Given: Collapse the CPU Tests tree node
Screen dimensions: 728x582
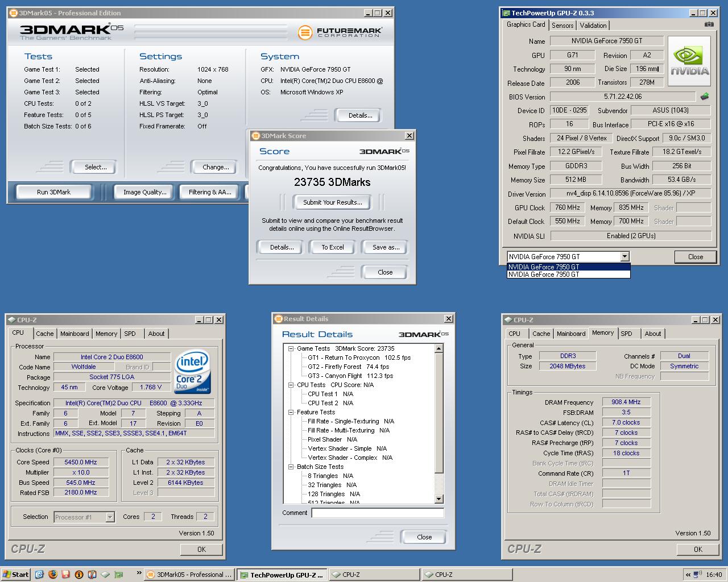Looking at the screenshot, I should point(291,385).
